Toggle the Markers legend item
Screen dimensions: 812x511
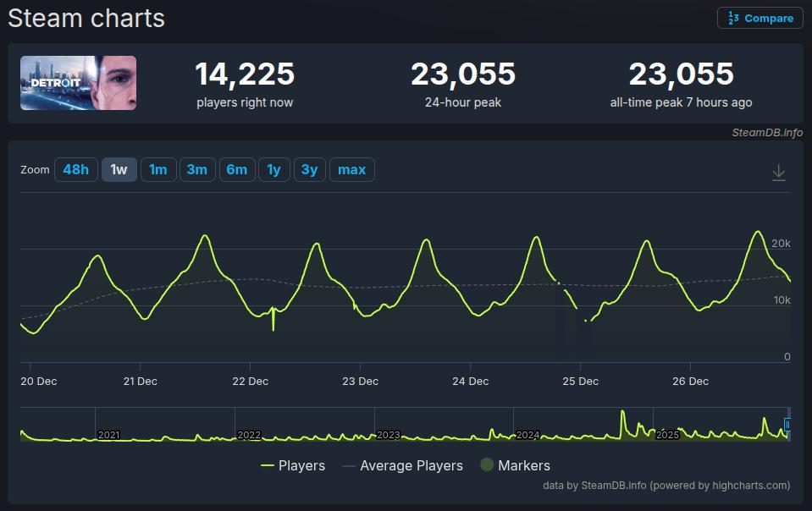coord(515,465)
